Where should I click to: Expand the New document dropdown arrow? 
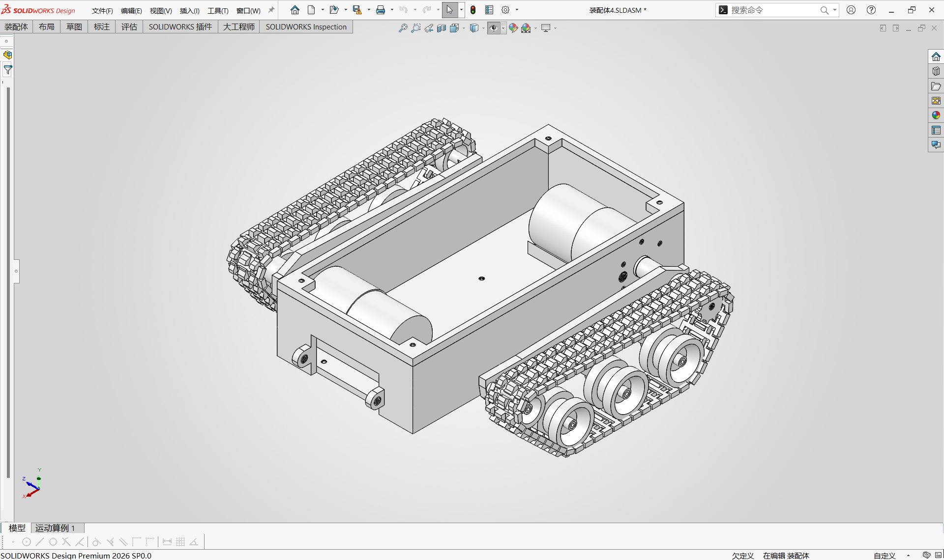point(323,10)
